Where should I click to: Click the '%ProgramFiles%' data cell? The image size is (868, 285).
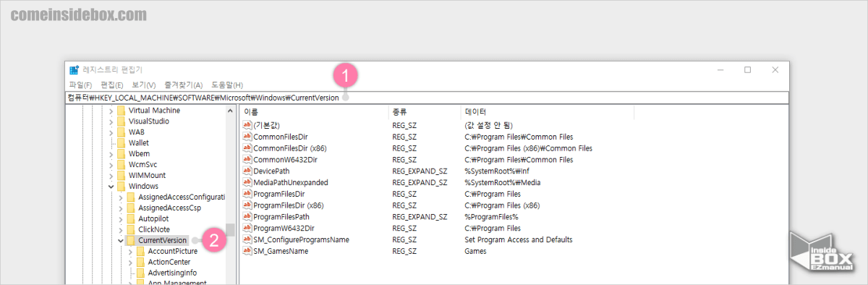click(x=491, y=217)
